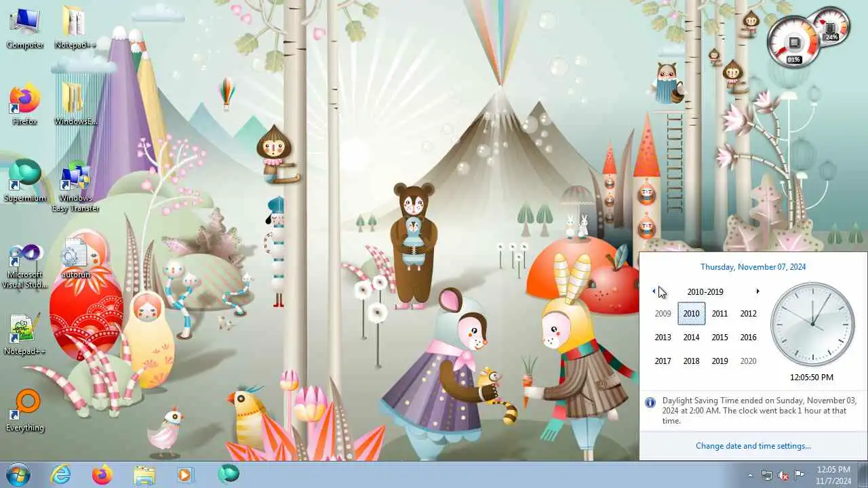The width and height of the screenshot is (868, 488).
Task: Click the analog clock face
Action: pyautogui.click(x=812, y=324)
